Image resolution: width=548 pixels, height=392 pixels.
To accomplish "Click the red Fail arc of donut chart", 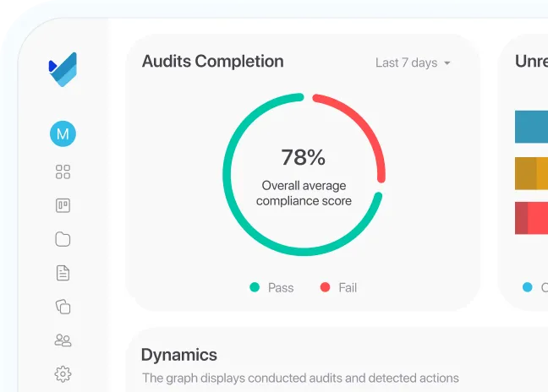I will (x=364, y=122).
